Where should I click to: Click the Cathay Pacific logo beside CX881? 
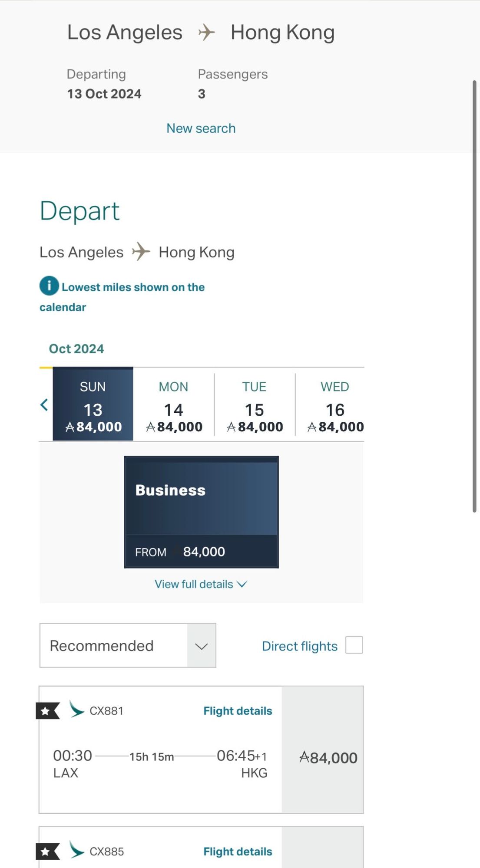[76, 710]
